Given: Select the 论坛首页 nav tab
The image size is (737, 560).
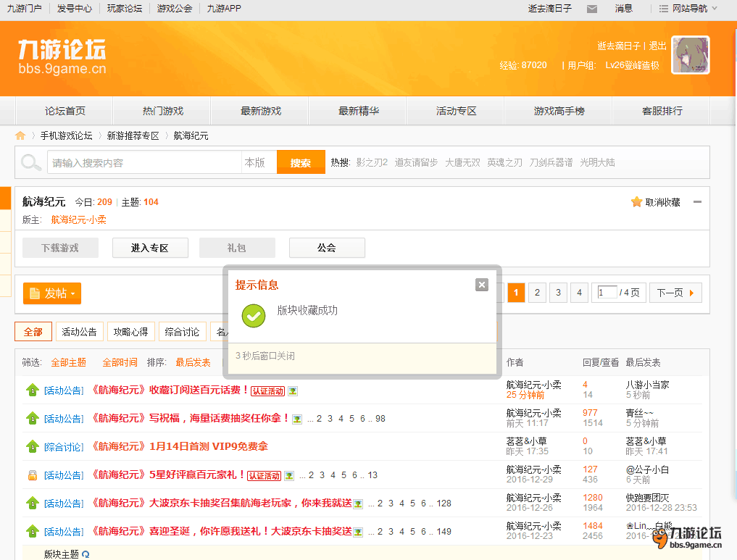Looking at the screenshot, I should [65, 111].
